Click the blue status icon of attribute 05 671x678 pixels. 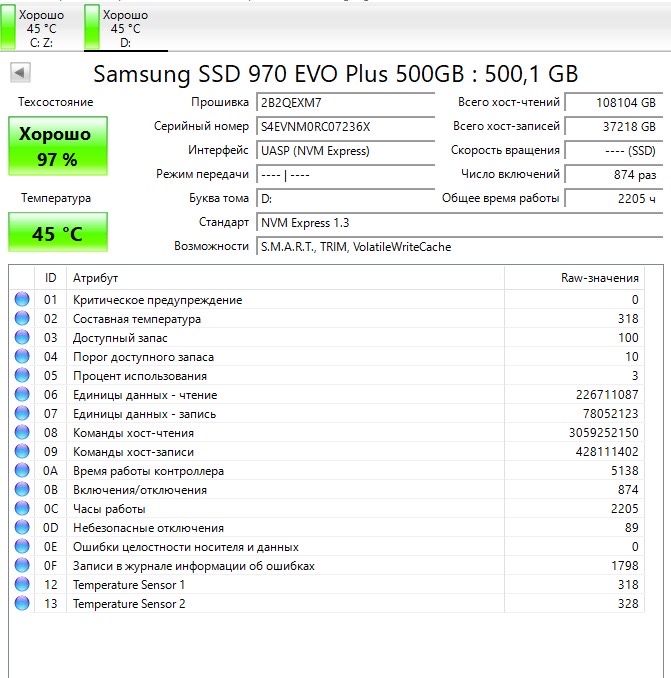22,375
